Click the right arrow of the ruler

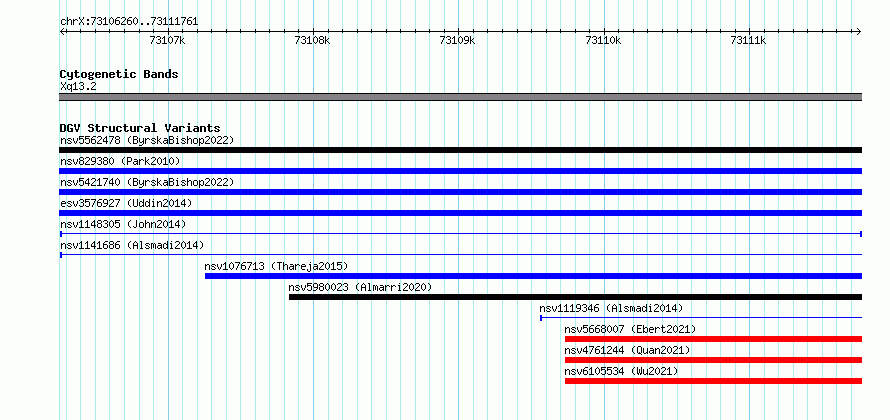tap(859, 31)
